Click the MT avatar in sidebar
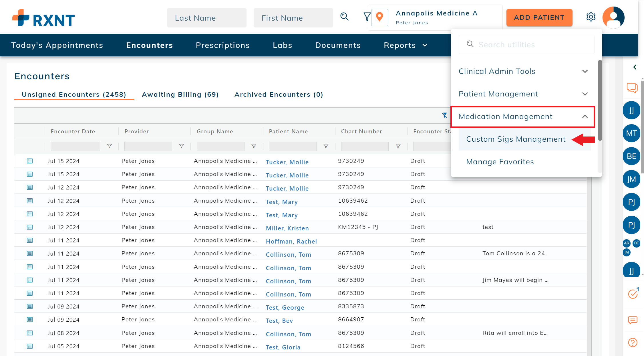644x356 pixels. pos(631,133)
